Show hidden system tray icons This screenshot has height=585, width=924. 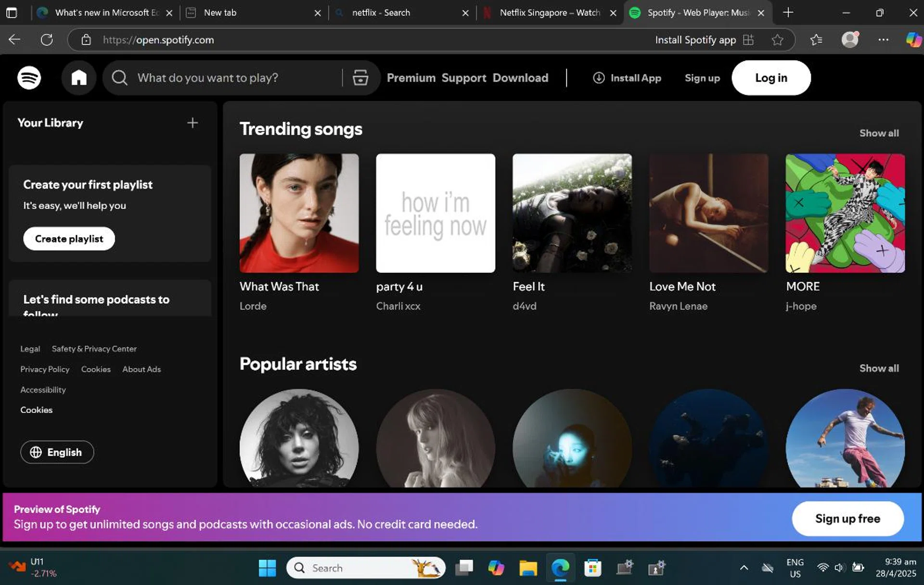click(x=744, y=568)
